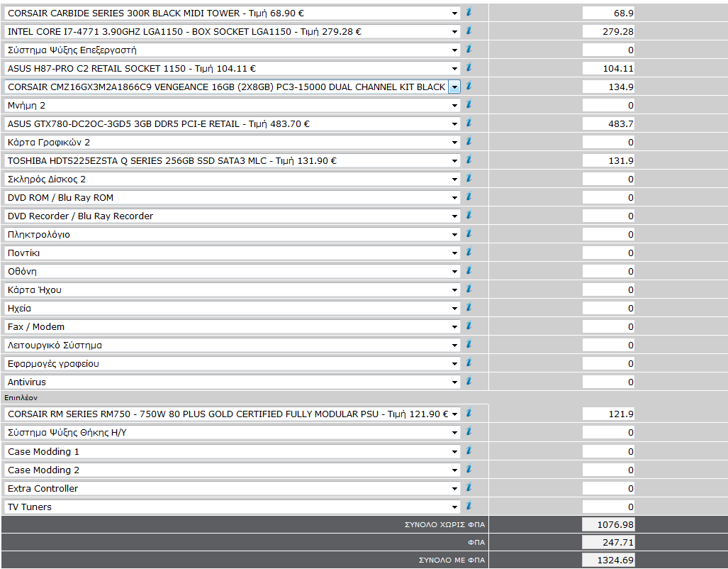Click info icon on Μνήμη 2 row

pos(469,104)
